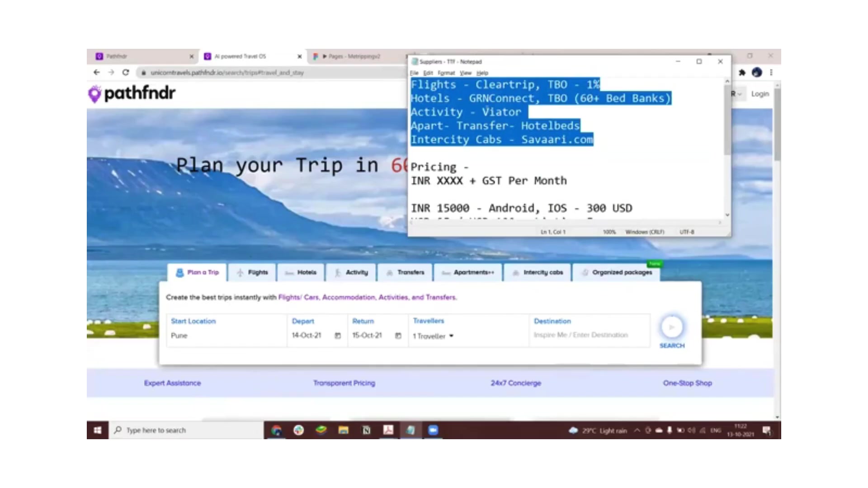Minimize the Notepad window

tap(678, 61)
